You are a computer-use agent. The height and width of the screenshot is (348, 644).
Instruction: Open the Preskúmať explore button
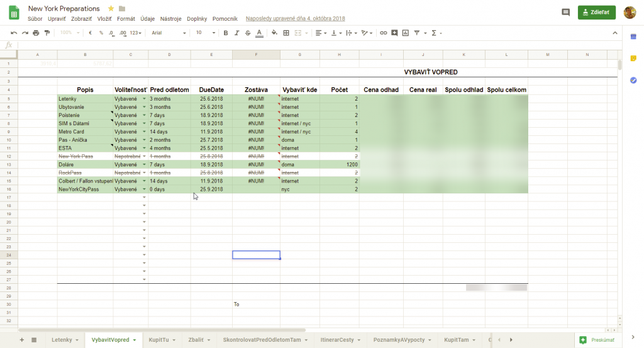[598, 340]
